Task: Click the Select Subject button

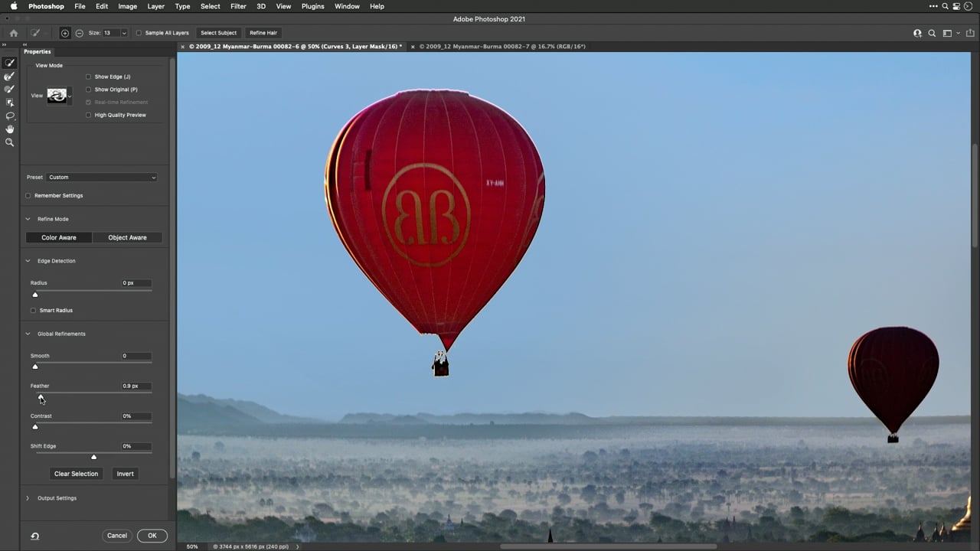Action: pyautogui.click(x=218, y=33)
